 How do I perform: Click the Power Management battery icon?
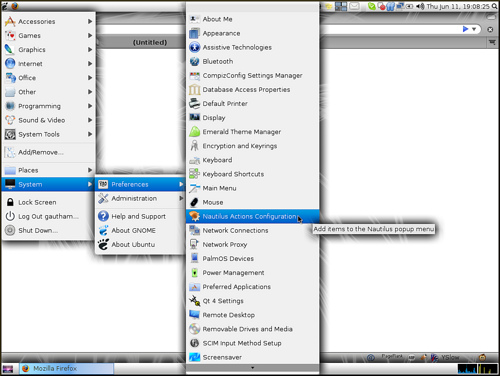[x=194, y=273]
